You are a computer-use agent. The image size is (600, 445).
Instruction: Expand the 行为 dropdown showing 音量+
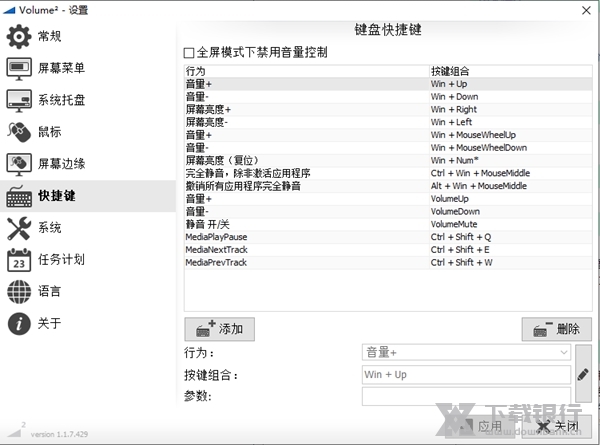click(466, 352)
